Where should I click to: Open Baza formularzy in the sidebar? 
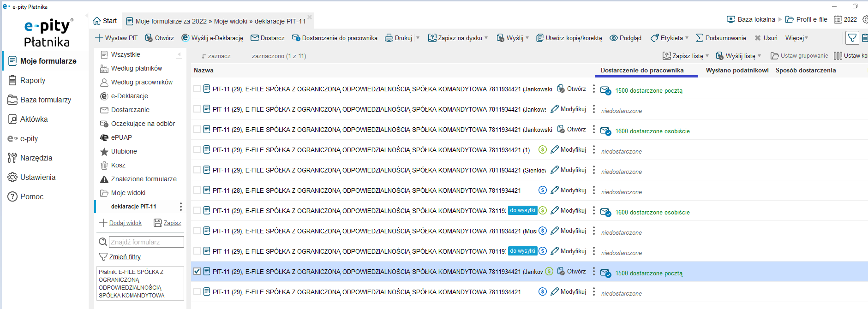coord(40,100)
